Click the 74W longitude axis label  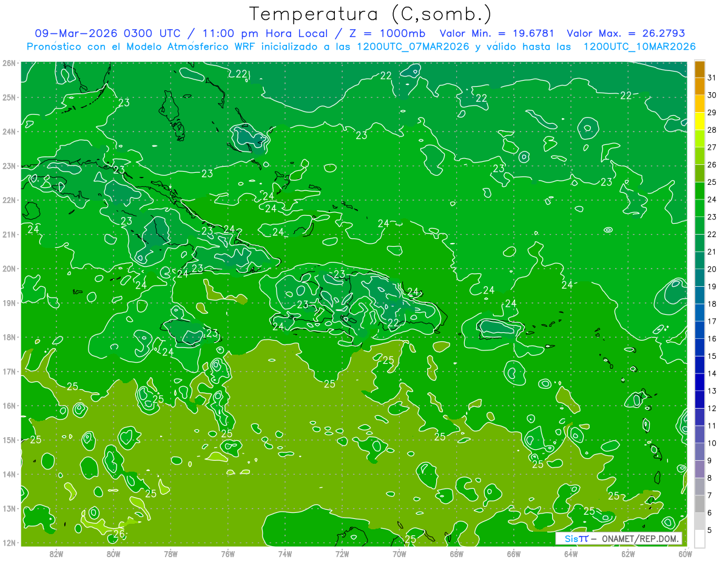285,554
